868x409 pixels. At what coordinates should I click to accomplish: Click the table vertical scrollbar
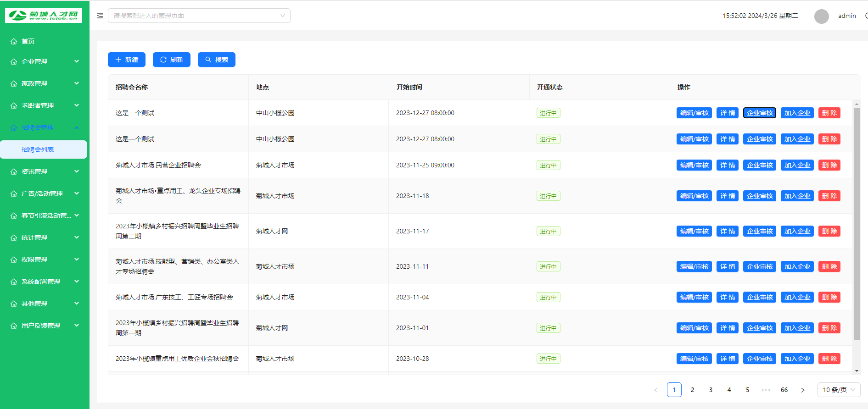(856, 224)
